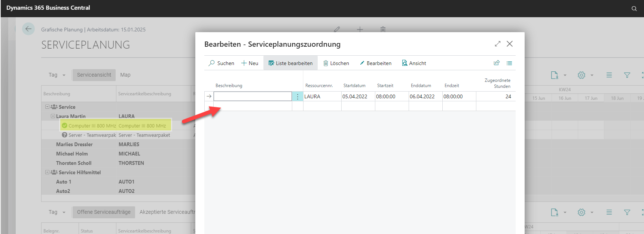Click Löschen in the dialog toolbar
This screenshot has height=234, width=644.
336,63
